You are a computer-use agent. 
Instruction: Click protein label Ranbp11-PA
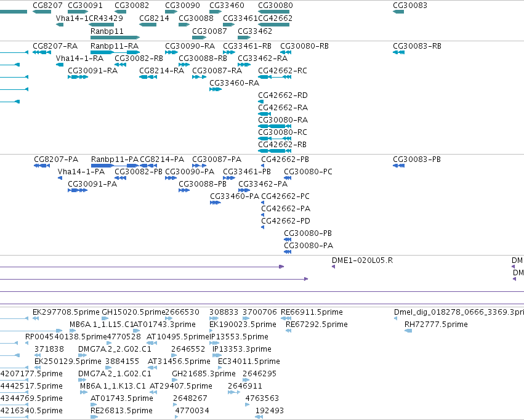[115, 160]
